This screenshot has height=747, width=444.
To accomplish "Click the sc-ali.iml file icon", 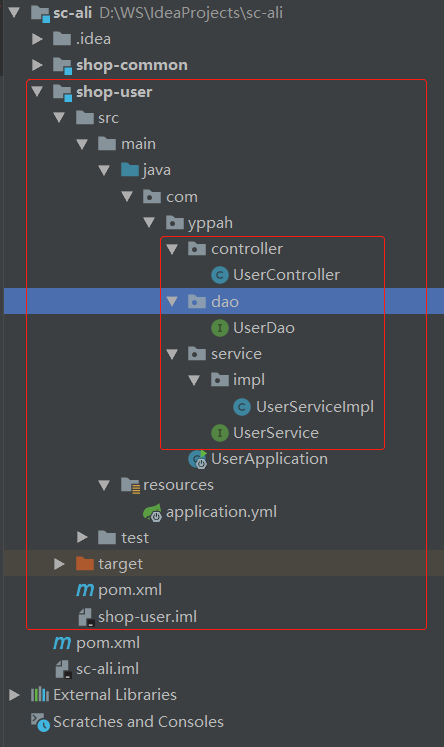I will click(x=63, y=669).
